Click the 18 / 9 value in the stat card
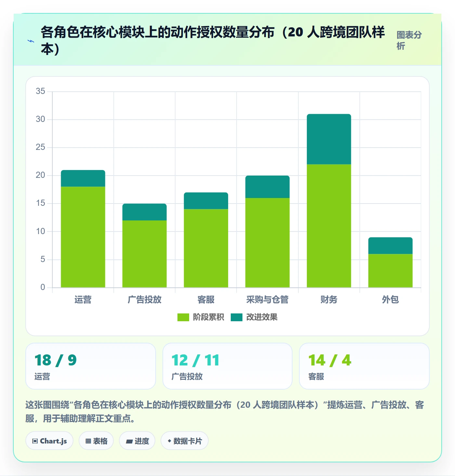The height and width of the screenshot is (476, 455). pos(56,360)
